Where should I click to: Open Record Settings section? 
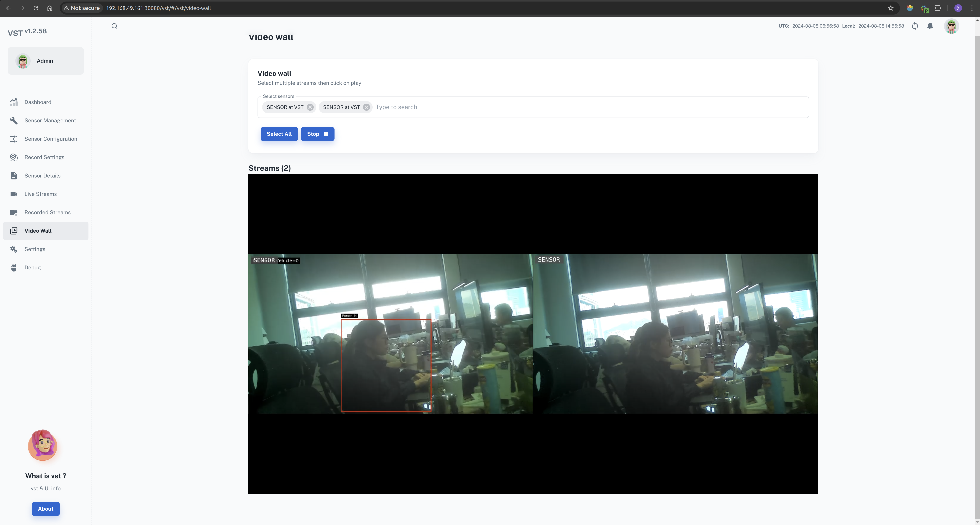tap(44, 157)
